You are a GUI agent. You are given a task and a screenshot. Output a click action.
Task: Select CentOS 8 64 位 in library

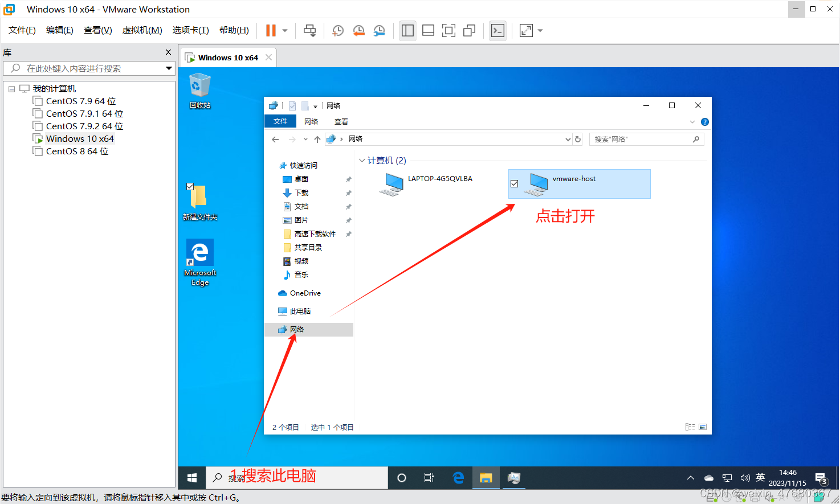[77, 151]
